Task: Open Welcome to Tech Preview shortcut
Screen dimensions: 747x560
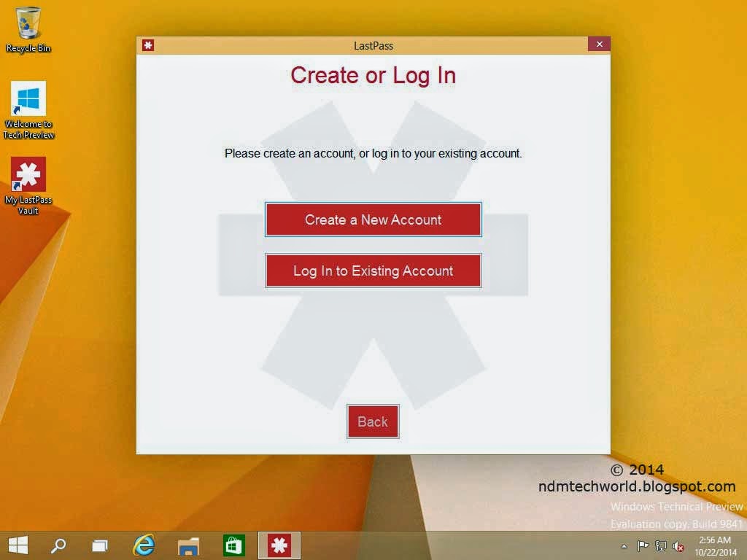Action: [x=28, y=110]
